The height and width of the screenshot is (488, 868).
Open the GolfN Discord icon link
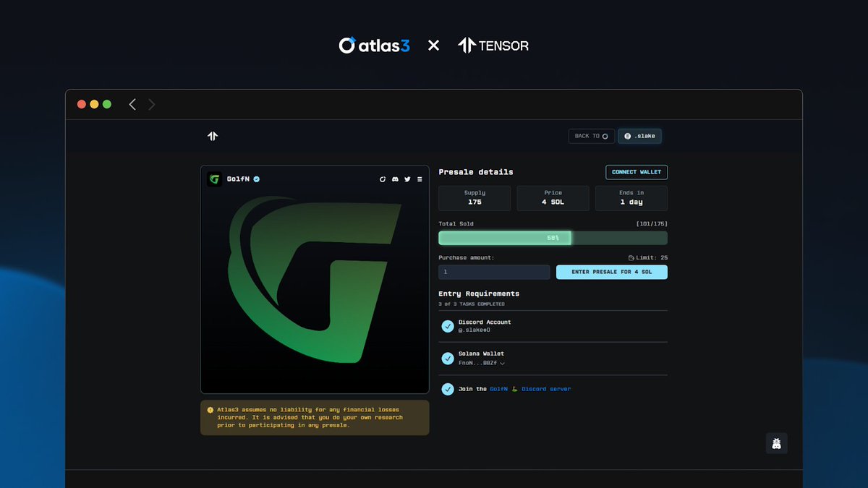tap(395, 179)
